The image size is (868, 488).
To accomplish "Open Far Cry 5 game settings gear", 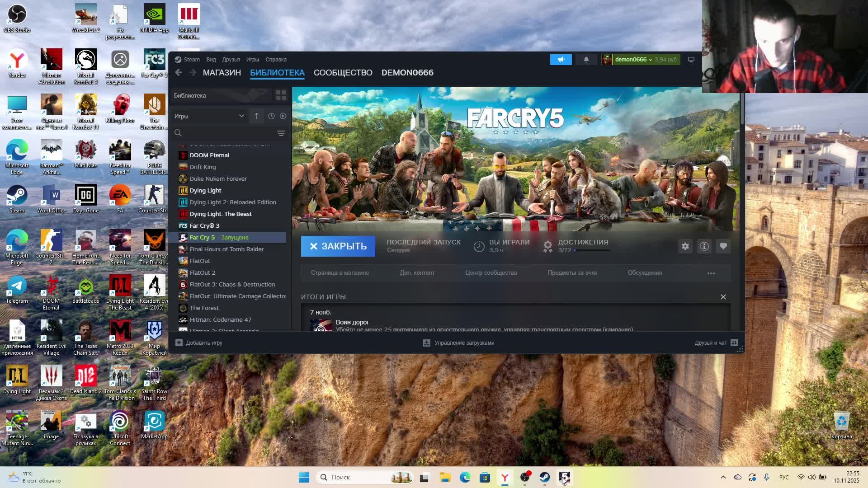I will pyautogui.click(x=685, y=246).
